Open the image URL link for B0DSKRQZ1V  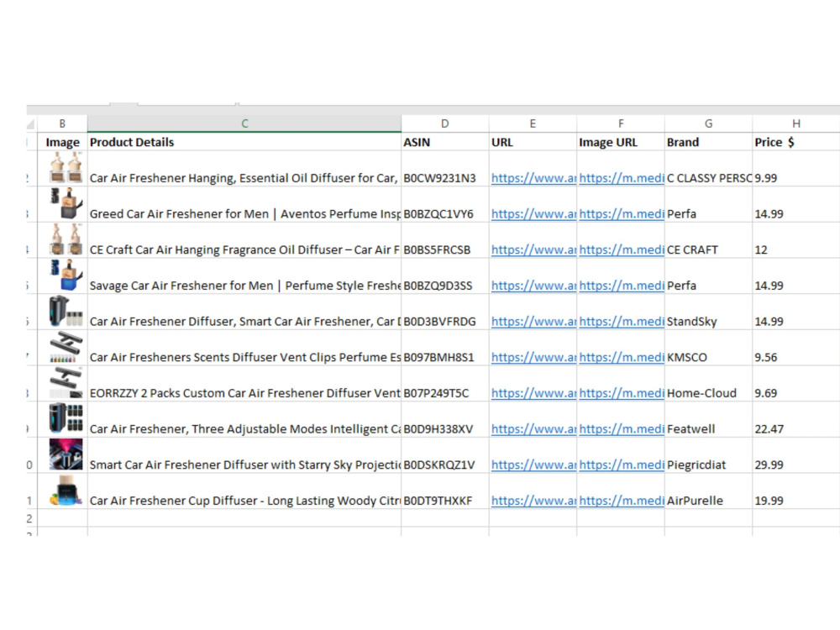[x=622, y=465]
